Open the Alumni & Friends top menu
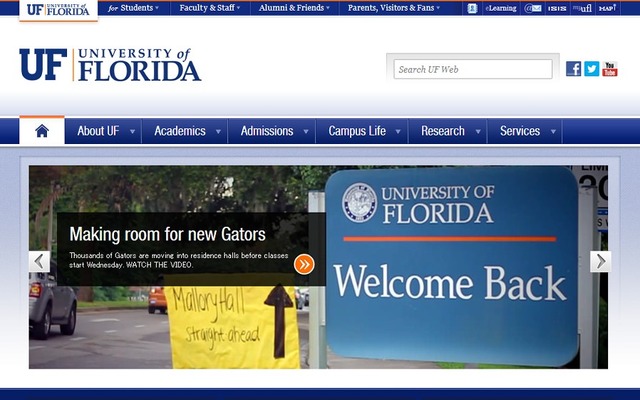640x400 pixels. [294, 8]
